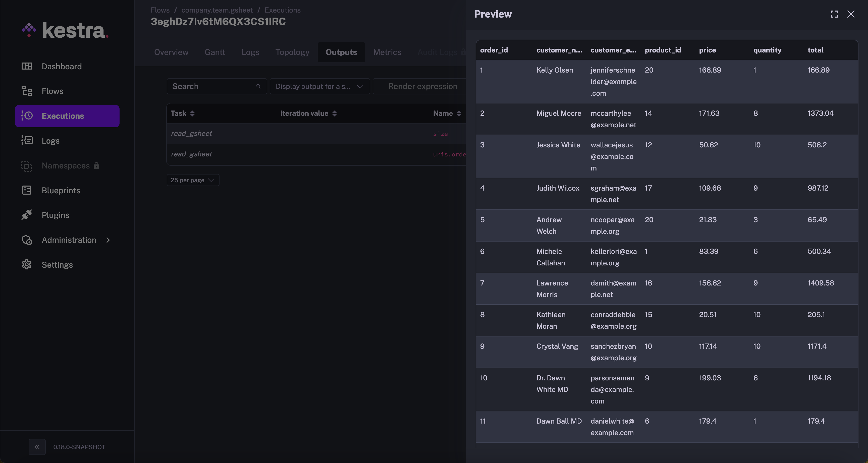Collapse sidebar with double-chevron button
This screenshot has height=463, width=868.
(x=37, y=447)
